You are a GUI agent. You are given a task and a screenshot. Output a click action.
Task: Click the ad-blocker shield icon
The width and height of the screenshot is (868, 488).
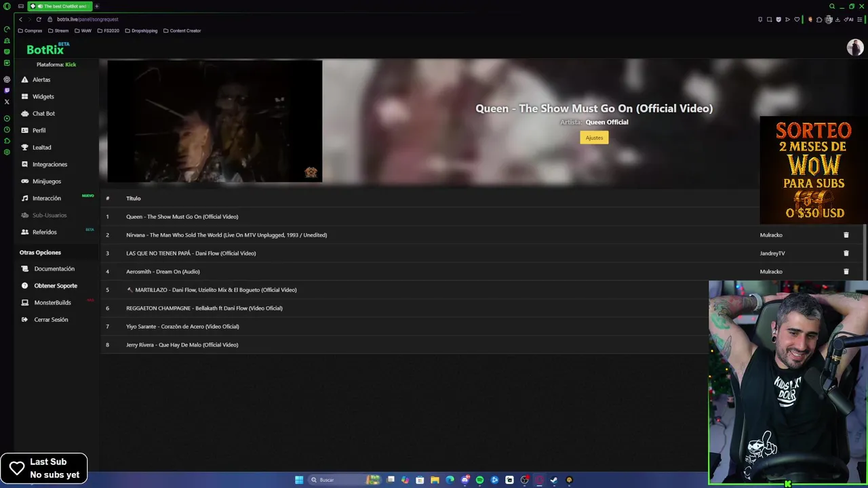tap(778, 20)
